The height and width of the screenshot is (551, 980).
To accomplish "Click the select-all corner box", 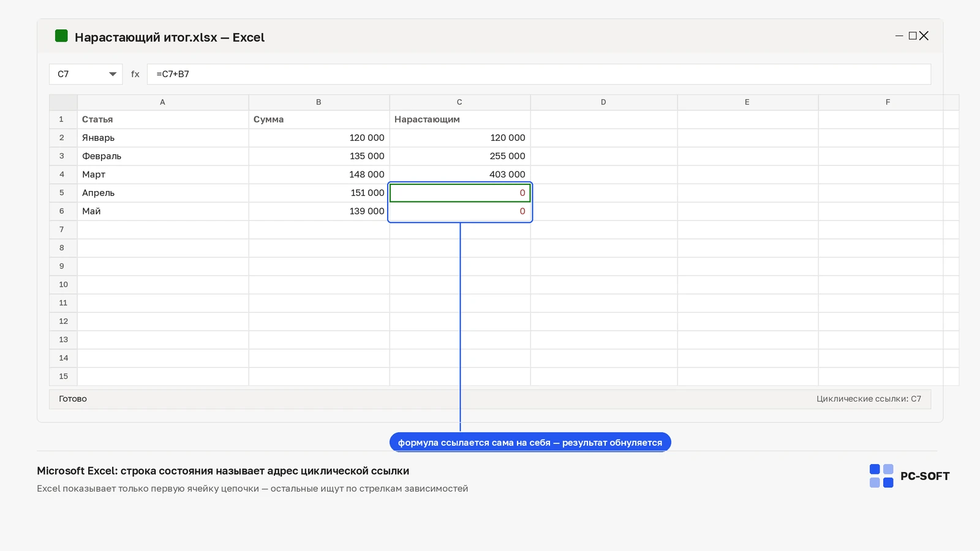I will [x=63, y=102].
